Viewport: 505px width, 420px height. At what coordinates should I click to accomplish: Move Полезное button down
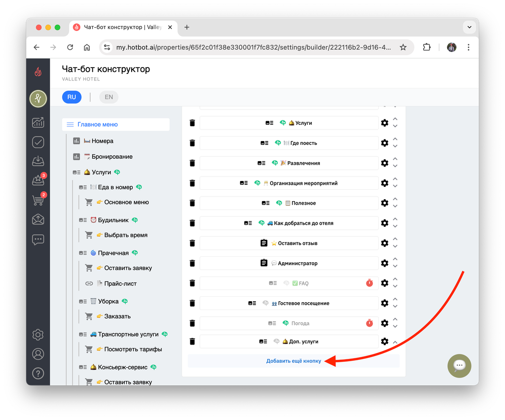395,207
